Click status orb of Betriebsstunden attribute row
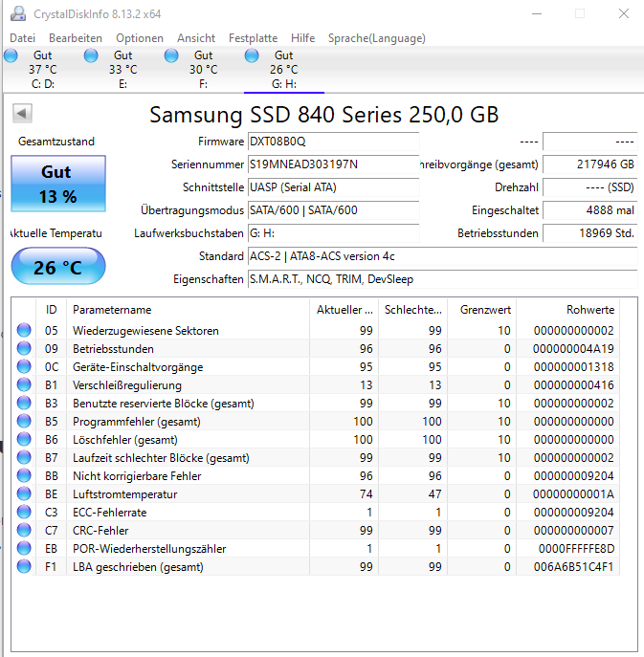644x657 pixels. [24, 348]
